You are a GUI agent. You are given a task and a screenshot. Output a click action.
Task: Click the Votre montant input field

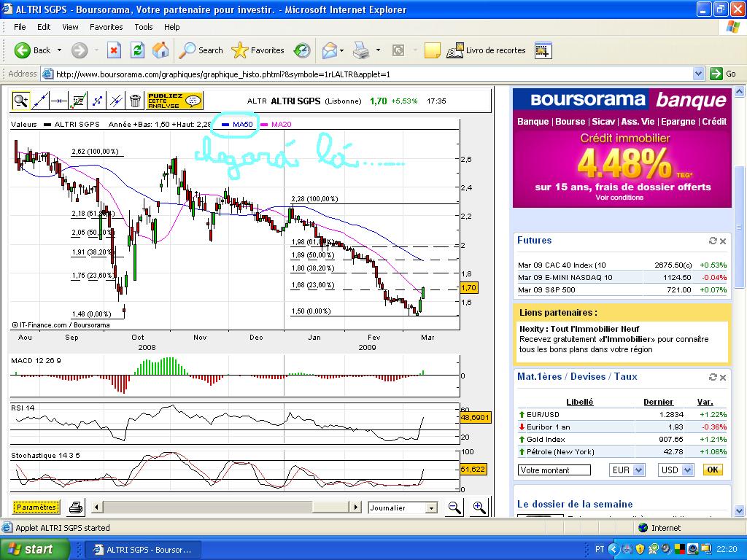click(554, 470)
